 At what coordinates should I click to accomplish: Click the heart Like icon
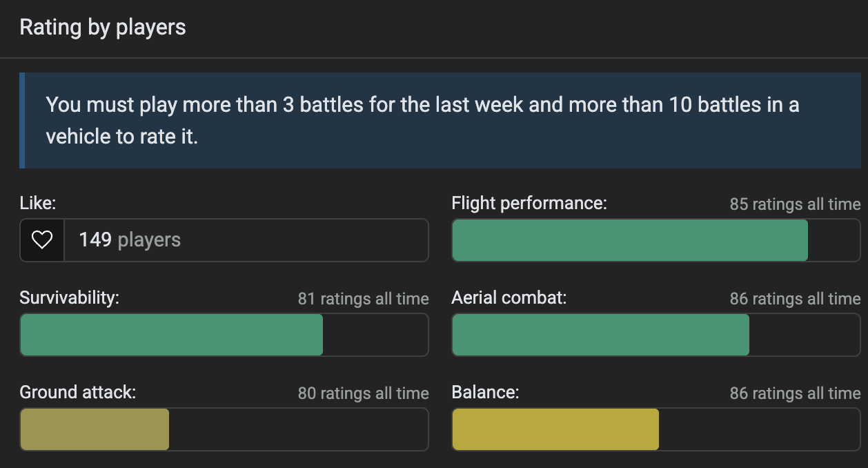click(42, 240)
